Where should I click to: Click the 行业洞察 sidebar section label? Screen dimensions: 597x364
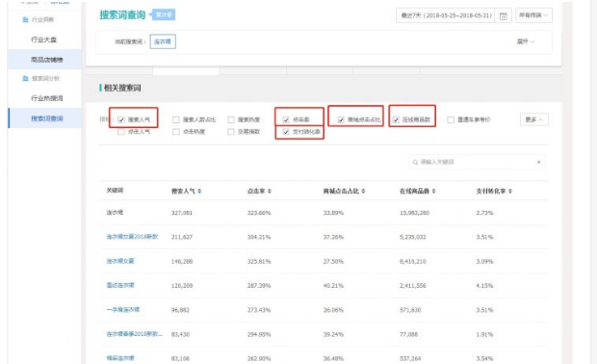(42, 20)
